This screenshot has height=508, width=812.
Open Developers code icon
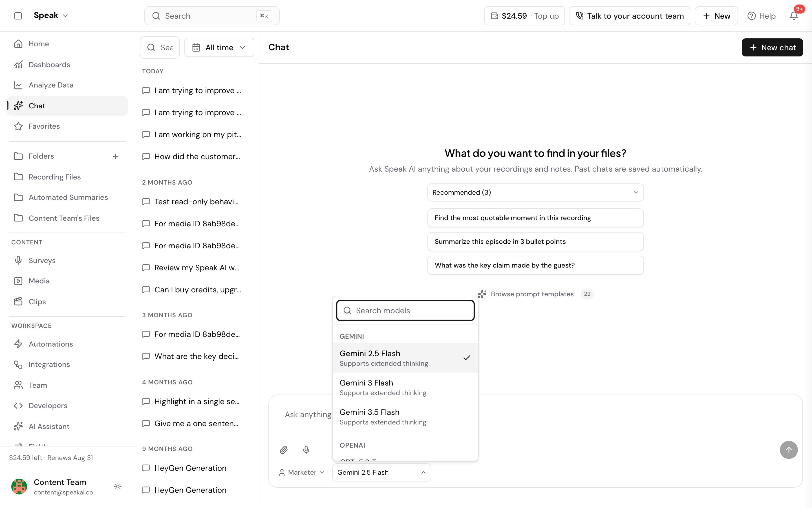18,406
